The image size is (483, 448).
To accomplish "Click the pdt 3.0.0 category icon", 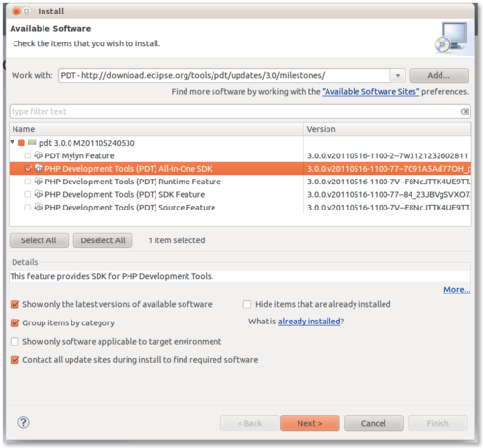I will [x=32, y=142].
